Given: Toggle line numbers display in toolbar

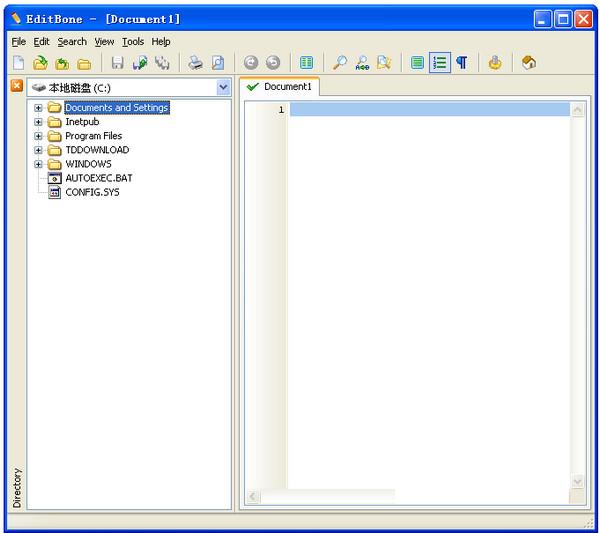Looking at the screenshot, I should [440, 63].
